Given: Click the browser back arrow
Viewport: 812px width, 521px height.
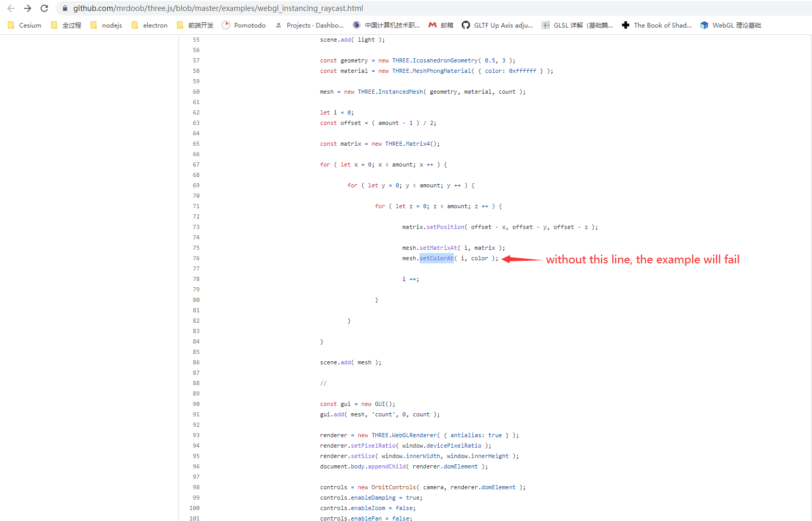Looking at the screenshot, I should pos(11,8).
